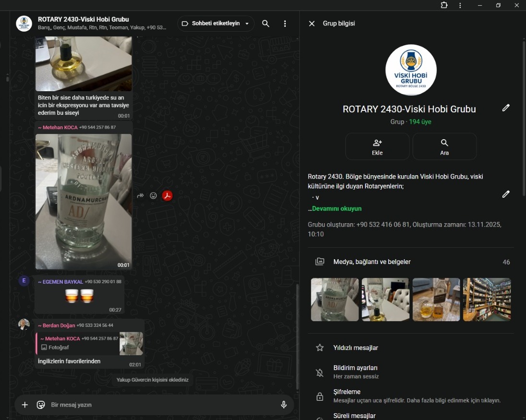Forward the Ardnamurchan photo message
The height and width of the screenshot is (420, 526).
coord(140,196)
